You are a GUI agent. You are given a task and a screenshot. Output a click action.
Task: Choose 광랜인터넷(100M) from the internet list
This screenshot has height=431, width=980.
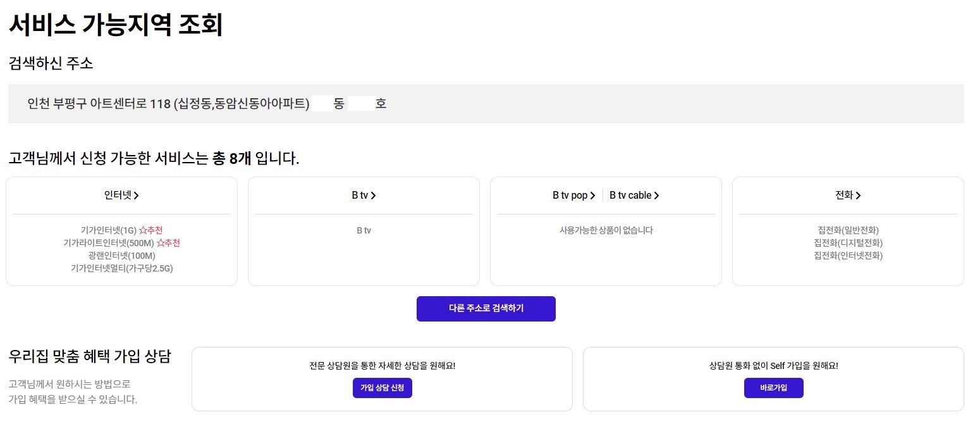[122, 256]
